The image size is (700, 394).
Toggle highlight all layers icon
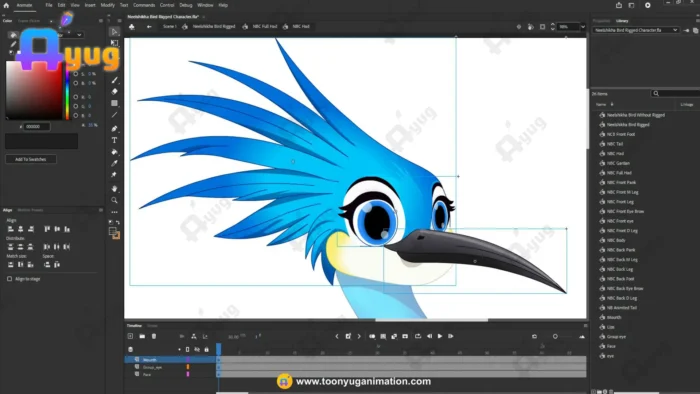coord(179,349)
